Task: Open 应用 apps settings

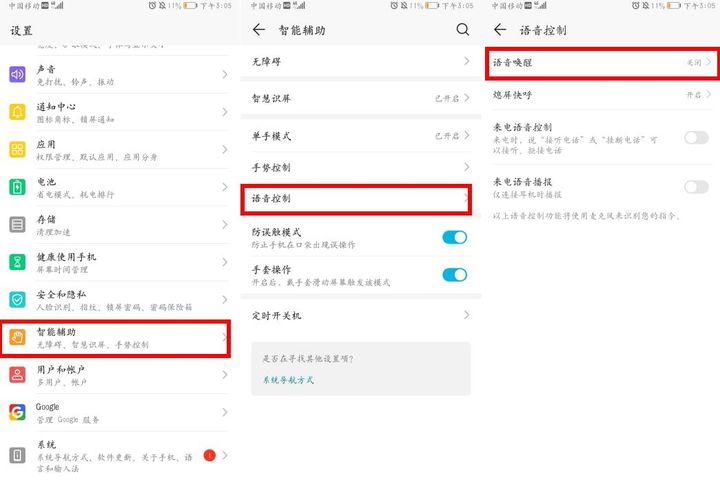Action: [115, 150]
